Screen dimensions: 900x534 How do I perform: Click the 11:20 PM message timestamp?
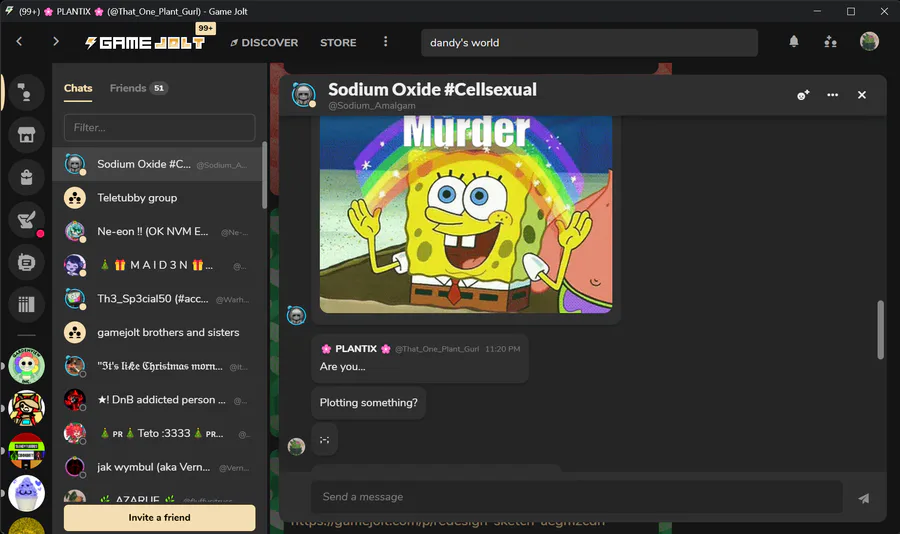(502, 349)
